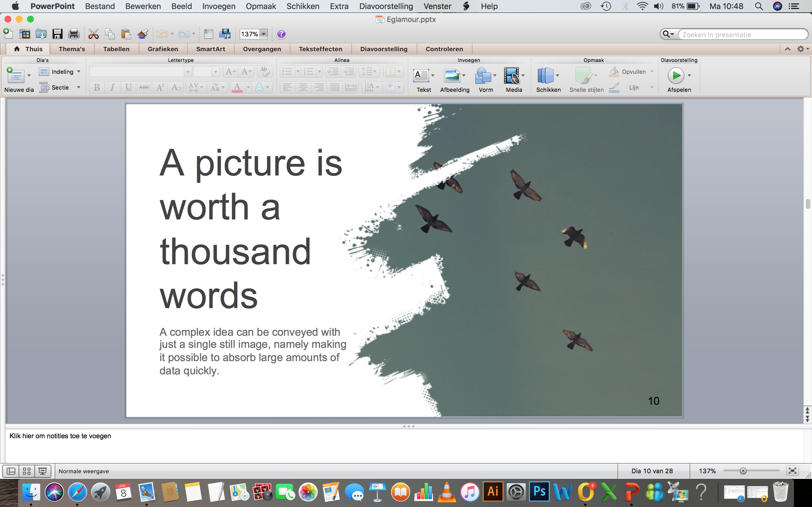Click the Cut scissors icon
812x507 pixels.
coord(93,34)
